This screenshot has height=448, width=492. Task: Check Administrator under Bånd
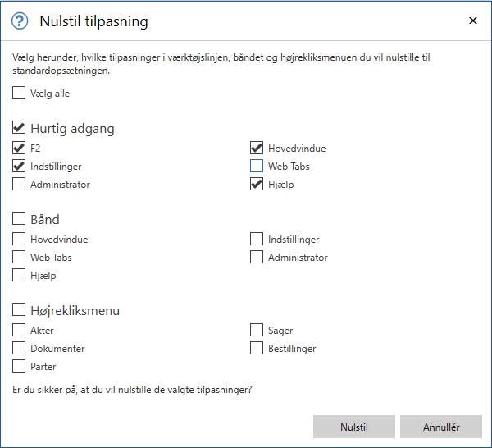[x=257, y=258]
